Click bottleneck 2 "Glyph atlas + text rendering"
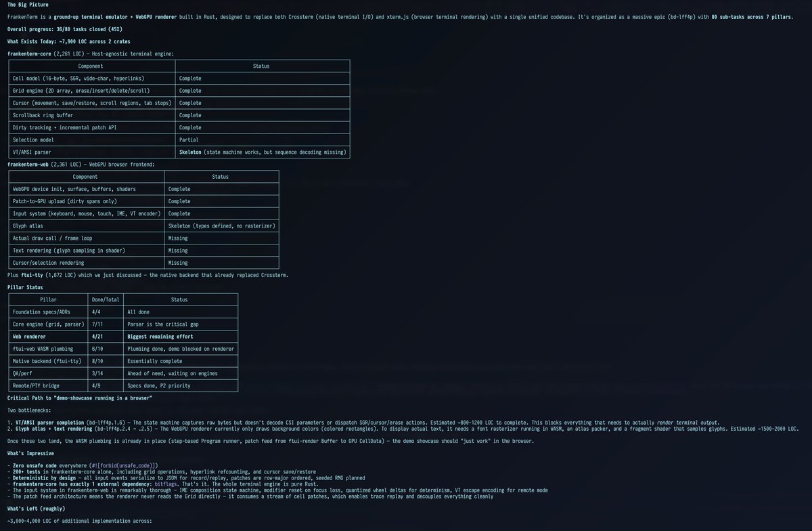This screenshot has height=531, width=812. [x=403, y=428]
